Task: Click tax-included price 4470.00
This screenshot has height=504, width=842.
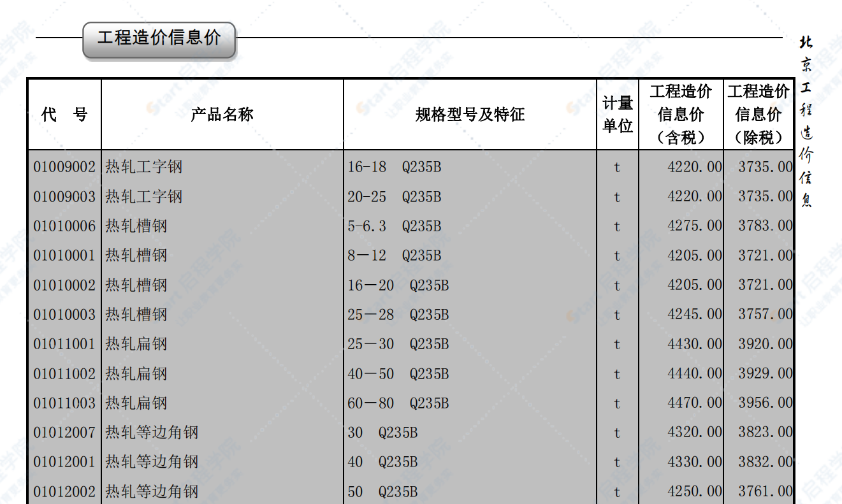Action: tap(695, 403)
